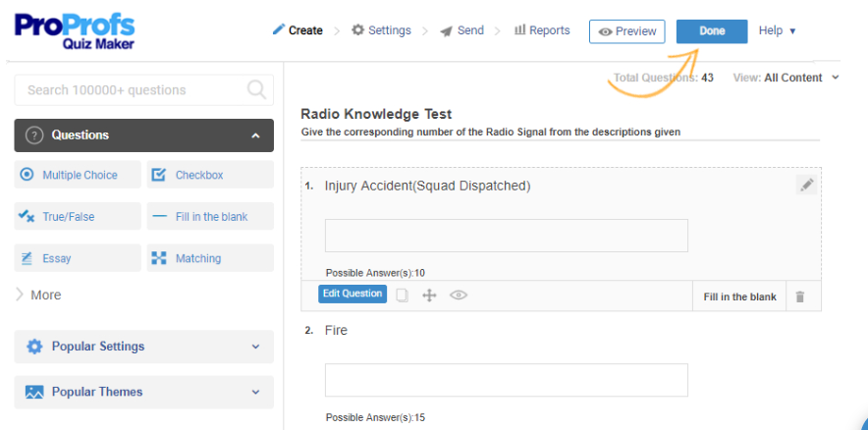Add a Multiple Choice question
This screenshot has height=430, width=868.
click(x=79, y=175)
